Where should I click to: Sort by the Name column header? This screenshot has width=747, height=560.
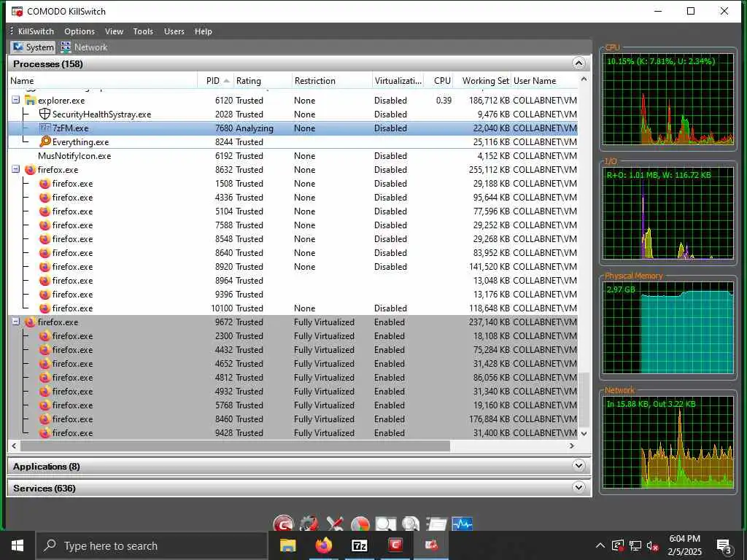tap(102, 80)
